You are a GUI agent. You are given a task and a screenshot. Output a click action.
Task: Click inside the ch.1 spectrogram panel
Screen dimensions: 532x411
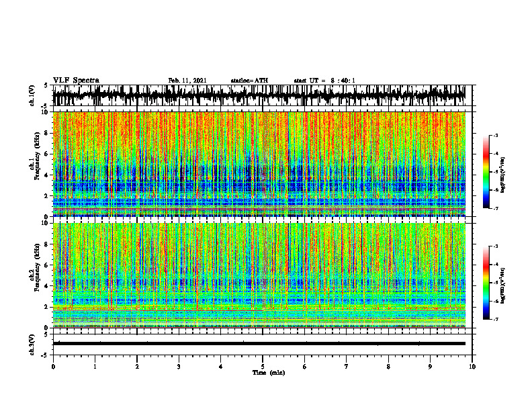pyautogui.click(x=259, y=164)
